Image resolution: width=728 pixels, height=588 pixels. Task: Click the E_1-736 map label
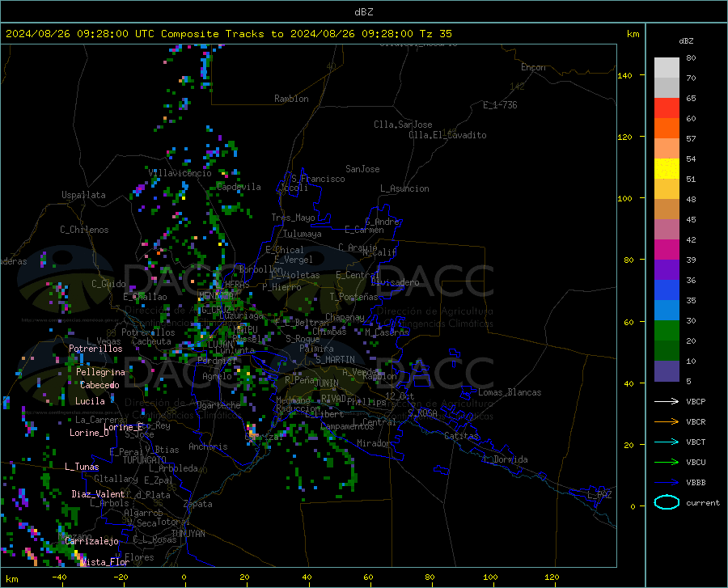pos(500,105)
